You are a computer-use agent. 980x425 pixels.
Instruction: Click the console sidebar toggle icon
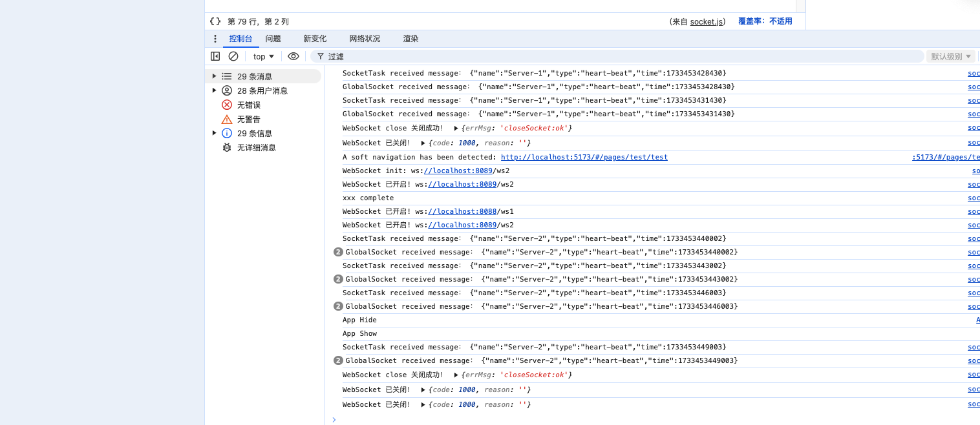coord(215,56)
